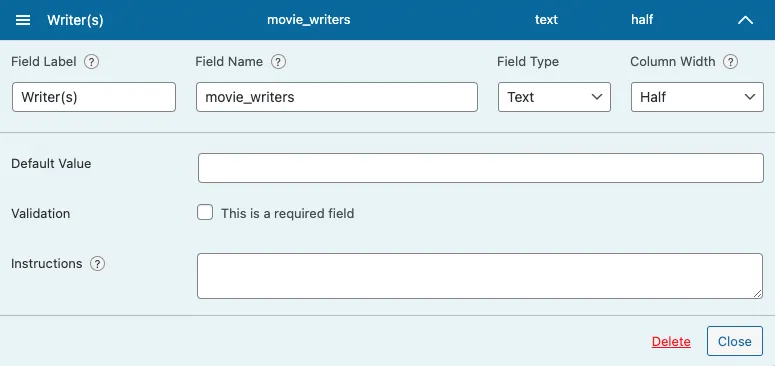Enable the required field checkbox
The image size is (775, 366).
click(x=205, y=213)
